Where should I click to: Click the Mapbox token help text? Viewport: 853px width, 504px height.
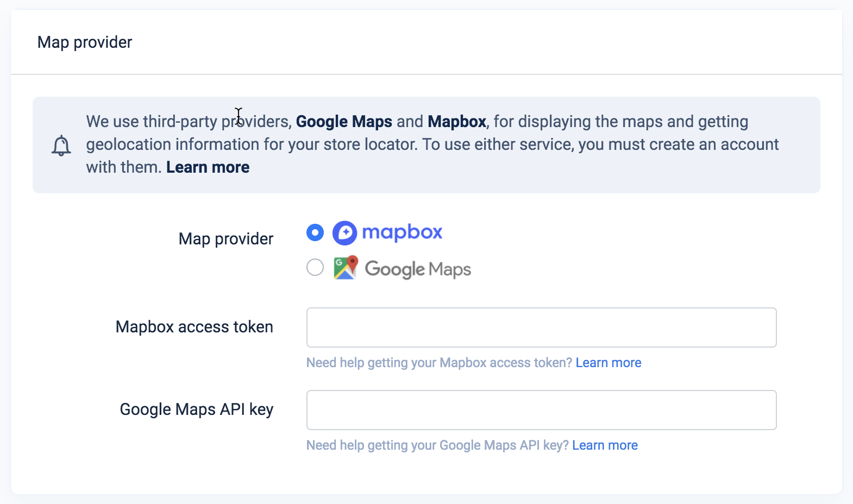coord(439,363)
